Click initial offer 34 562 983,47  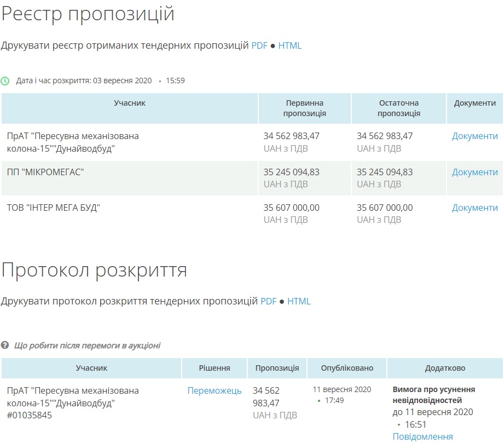click(292, 136)
